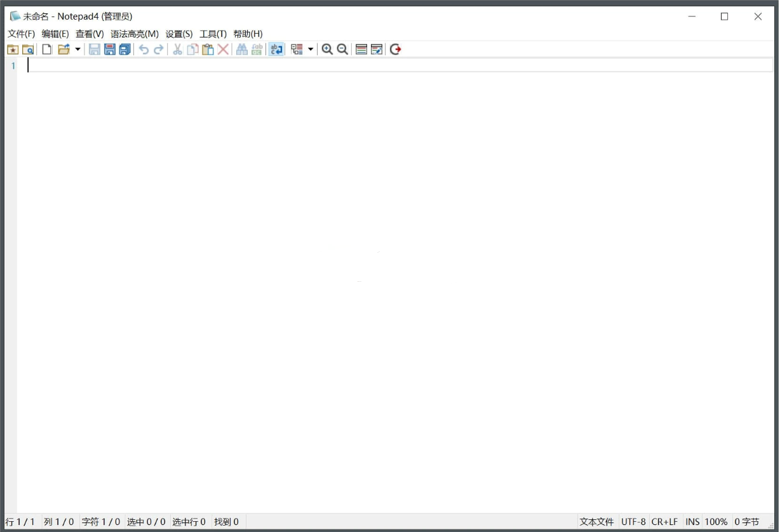Select the New file icon

click(x=46, y=49)
